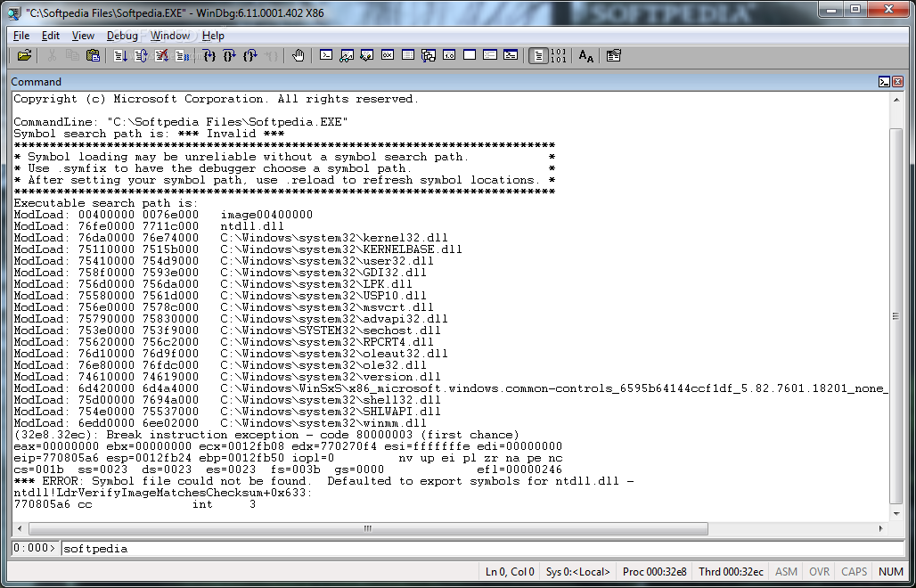Click the '0:000>' command prompt label
Viewport: 916px width, 588px height.
tap(35, 548)
